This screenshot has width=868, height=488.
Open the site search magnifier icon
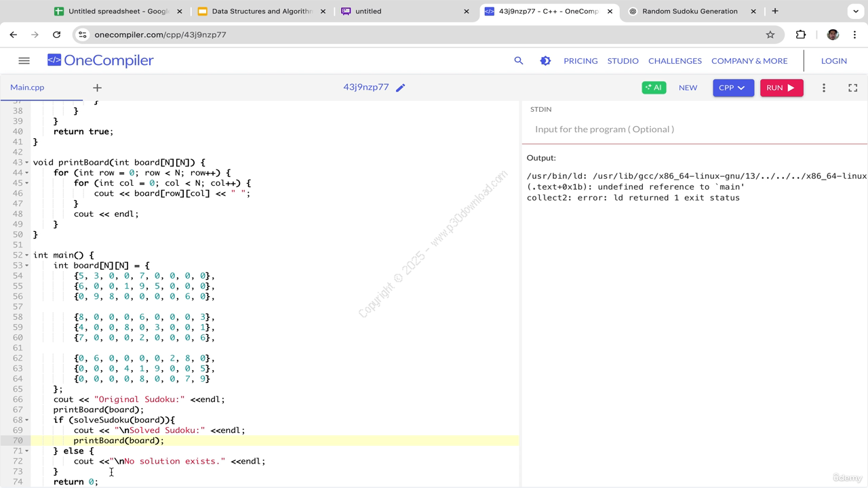pyautogui.click(x=519, y=60)
